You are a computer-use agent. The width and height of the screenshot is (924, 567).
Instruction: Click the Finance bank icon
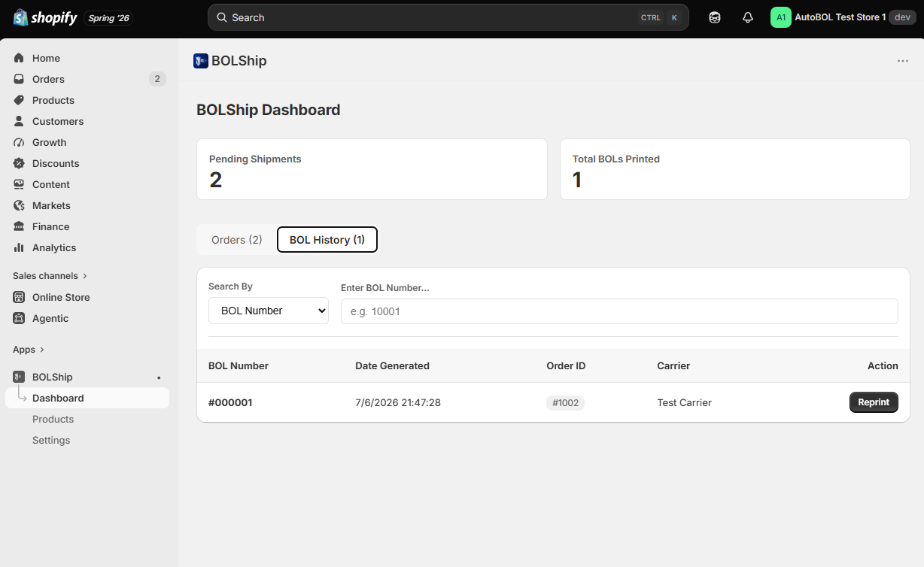[19, 226]
